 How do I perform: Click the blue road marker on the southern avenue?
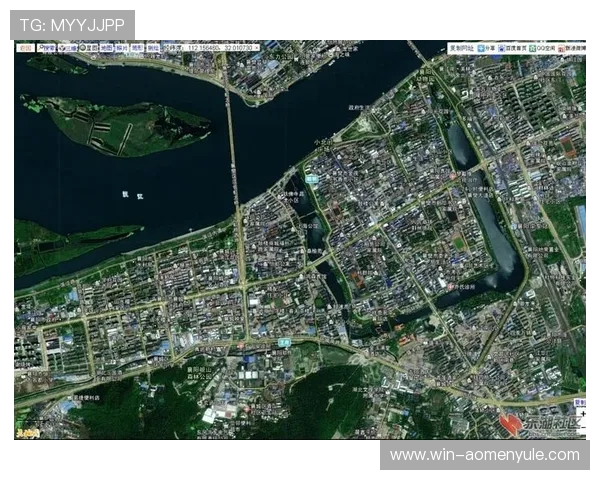[283, 342]
